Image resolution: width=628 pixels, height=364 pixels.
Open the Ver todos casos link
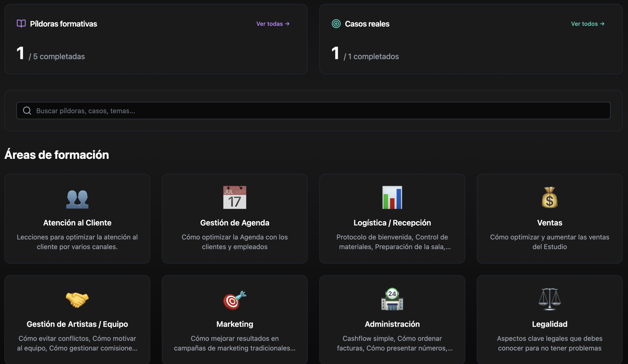click(x=588, y=24)
